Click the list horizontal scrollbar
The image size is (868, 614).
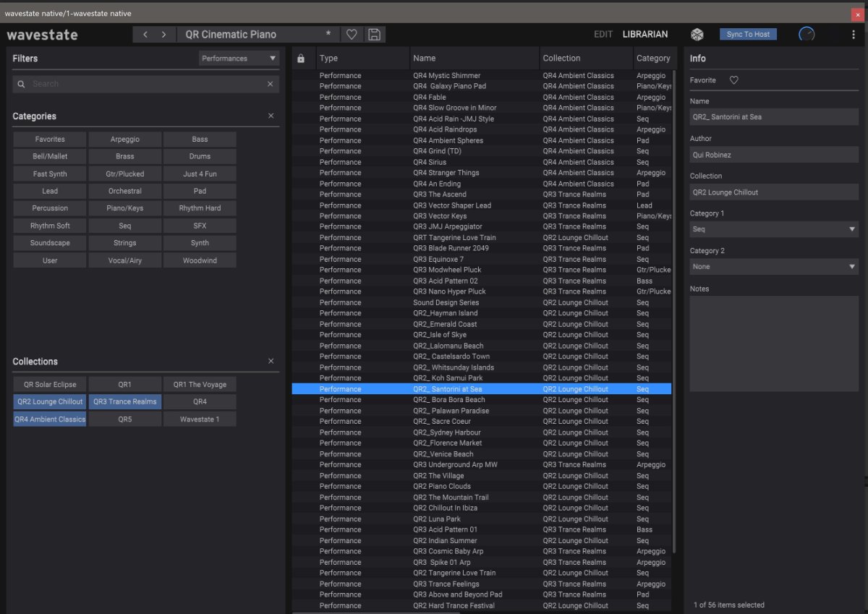point(376,612)
